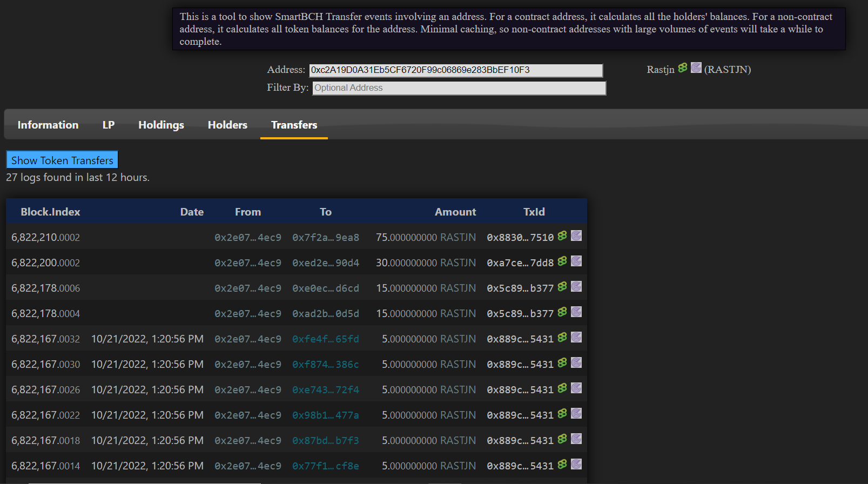The image size is (868, 484).
Task: Click green icon in row 6,822,167.0018
Action: pos(562,439)
